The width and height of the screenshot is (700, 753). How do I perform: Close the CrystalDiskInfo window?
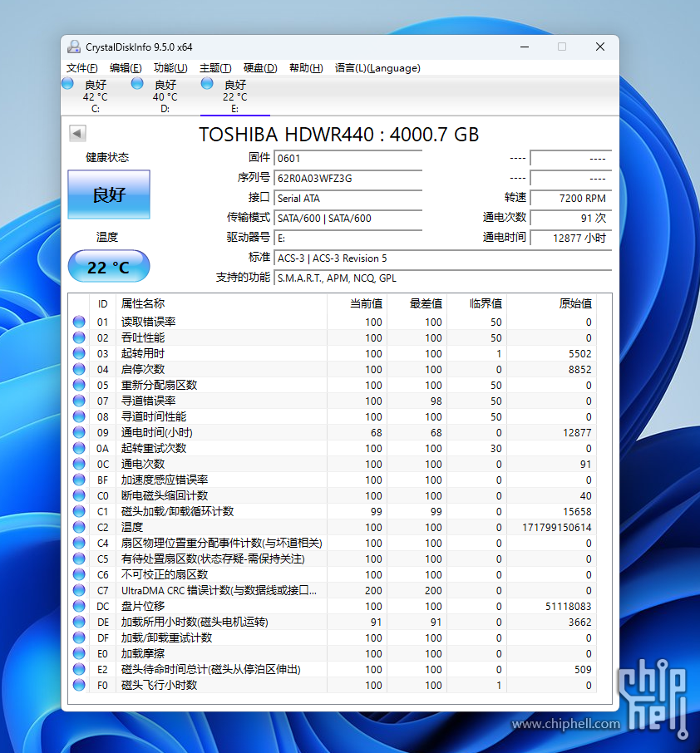pos(600,47)
